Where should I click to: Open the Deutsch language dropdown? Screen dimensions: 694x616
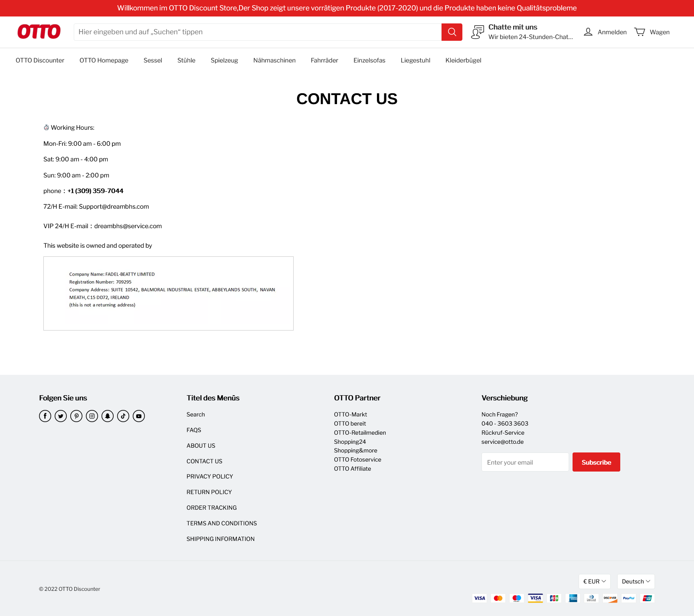[x=636, y=581]
